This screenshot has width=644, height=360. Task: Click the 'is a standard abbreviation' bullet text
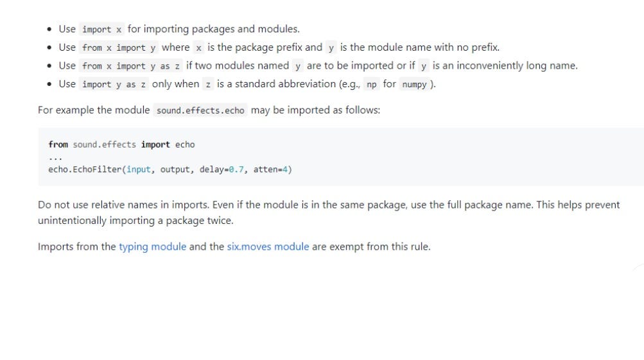[x=276, y=84]
